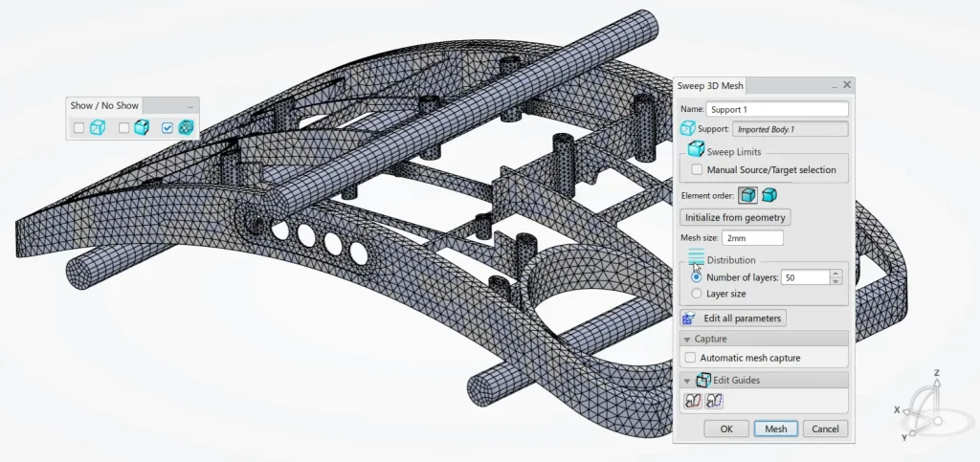Collapse the Edit Guides section
Screen dimensions: 980x462
[687, 380]
